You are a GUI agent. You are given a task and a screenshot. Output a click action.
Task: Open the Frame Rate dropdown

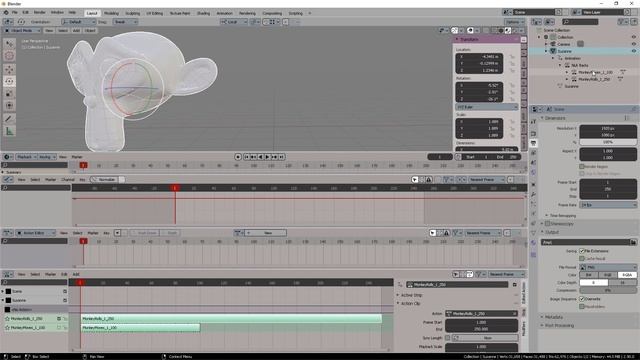pyautogui.click(x=608, y=205)
